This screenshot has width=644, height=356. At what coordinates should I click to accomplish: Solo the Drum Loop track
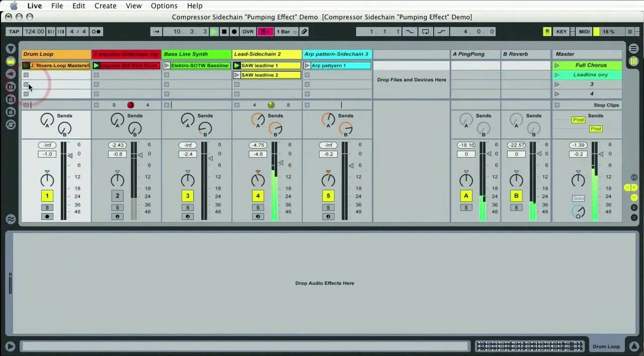pyautogui.click(x=47, y=208)
